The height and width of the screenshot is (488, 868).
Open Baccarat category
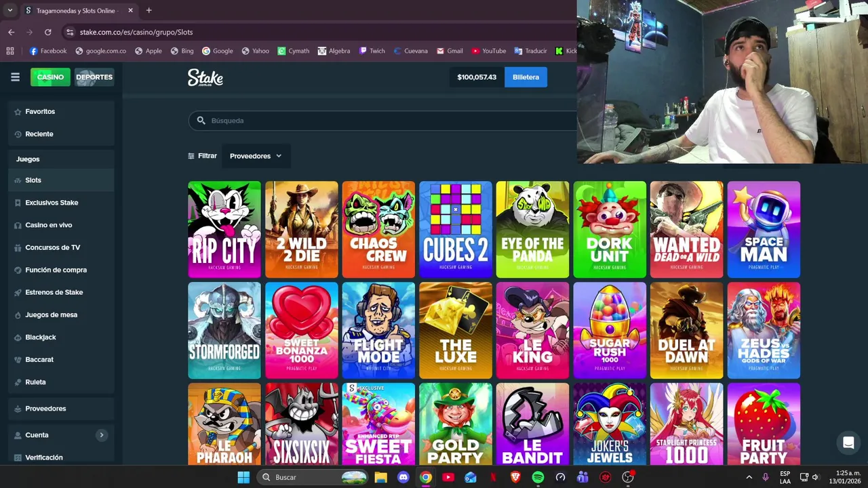(61, 359)
